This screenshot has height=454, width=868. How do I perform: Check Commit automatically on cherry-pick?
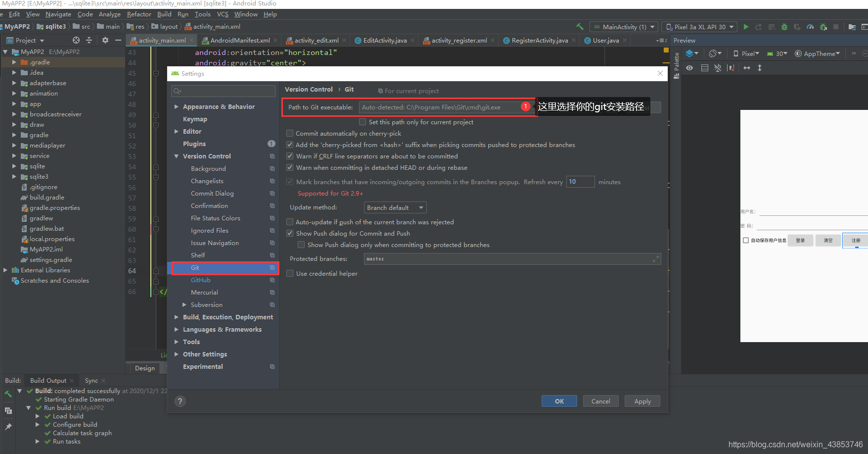[x=290, y=133]
